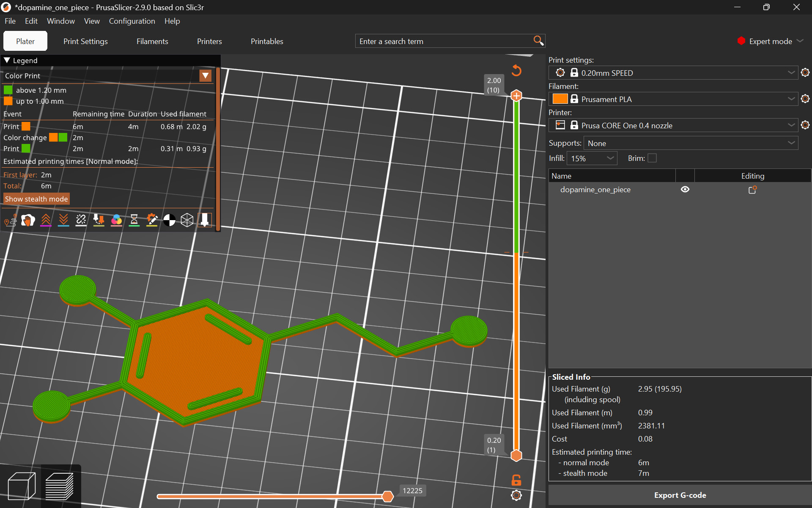Toggle wipe moves icon with orange hand
The height and width of the screenshot is (508, 812).
pos(28,220)
